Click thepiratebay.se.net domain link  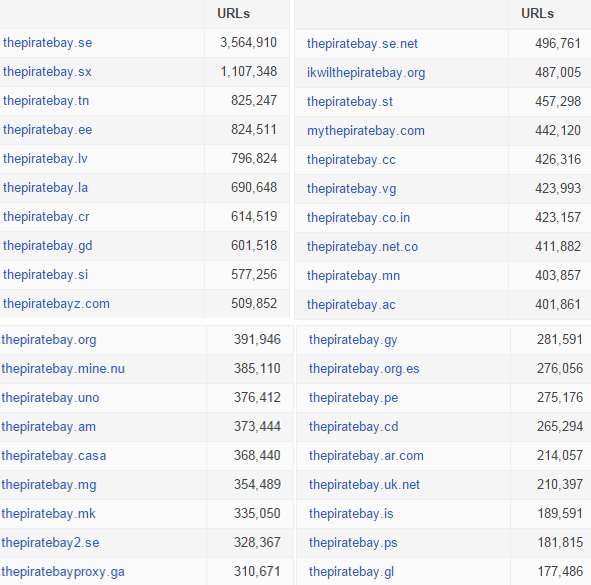click(362, 44)
